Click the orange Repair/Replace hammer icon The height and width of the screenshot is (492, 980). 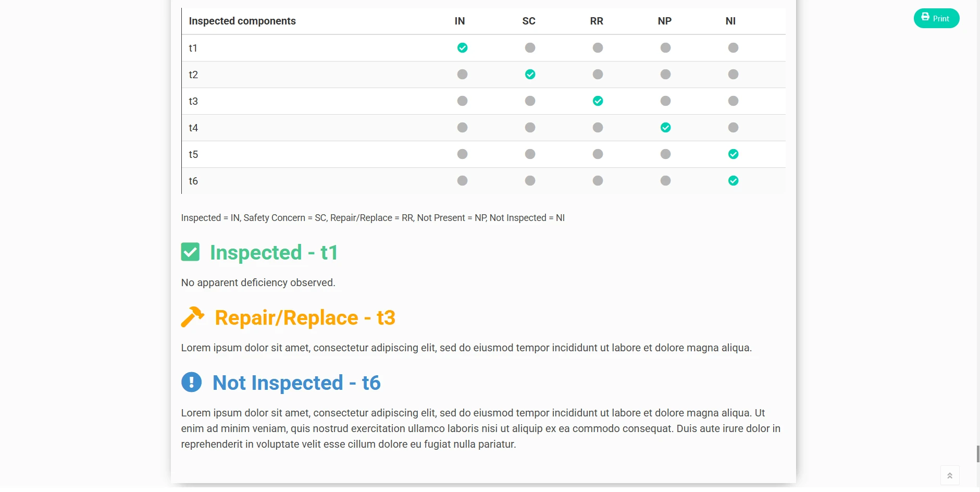click(192, 317)
